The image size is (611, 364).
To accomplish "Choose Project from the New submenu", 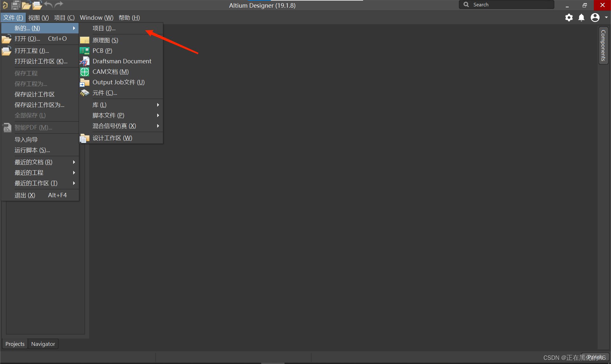I will pyautogui.click(x=104, y=28).
